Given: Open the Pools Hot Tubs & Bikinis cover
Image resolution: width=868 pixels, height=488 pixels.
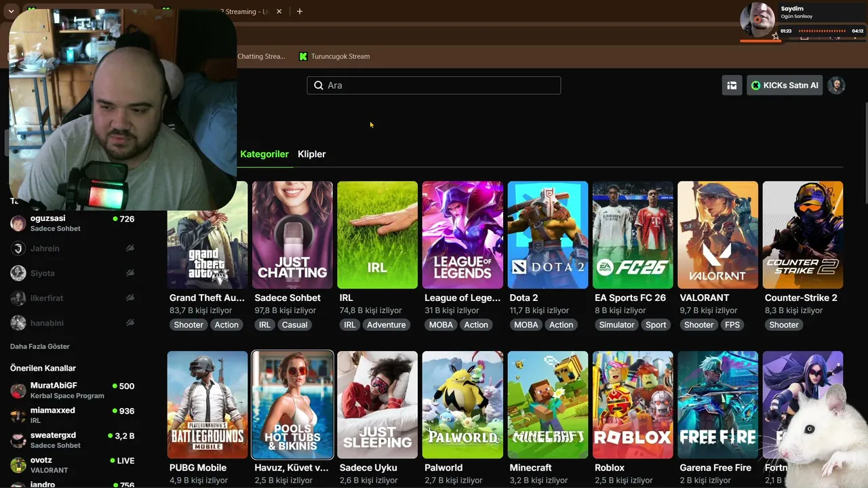Looking at the screenshot, I should pos(292,405).
